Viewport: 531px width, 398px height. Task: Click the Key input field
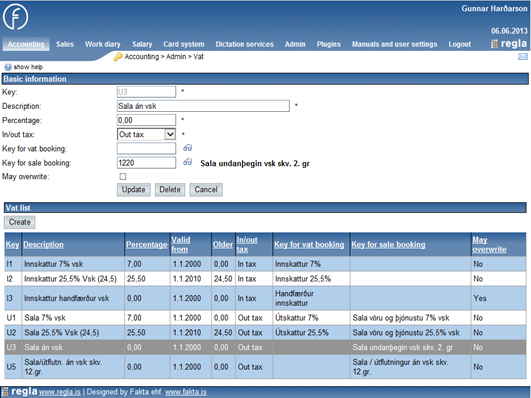146,92
